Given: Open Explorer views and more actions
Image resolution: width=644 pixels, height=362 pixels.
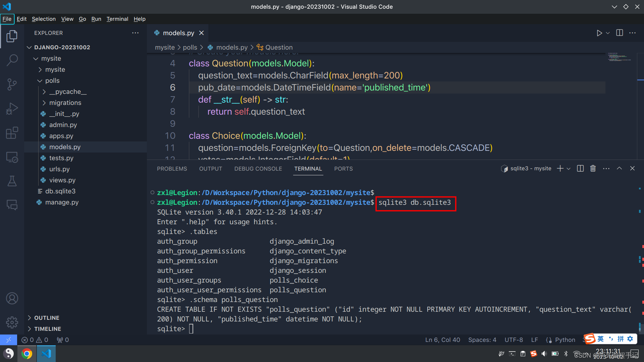Looking at the screenshot, I should click(x=135, y=33).
